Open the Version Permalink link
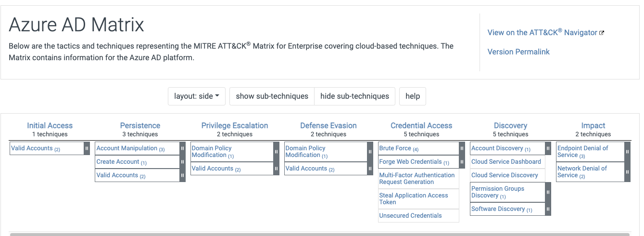Image resolution: width=644 pixels, height=236 pixels. (x=518, y=52)
